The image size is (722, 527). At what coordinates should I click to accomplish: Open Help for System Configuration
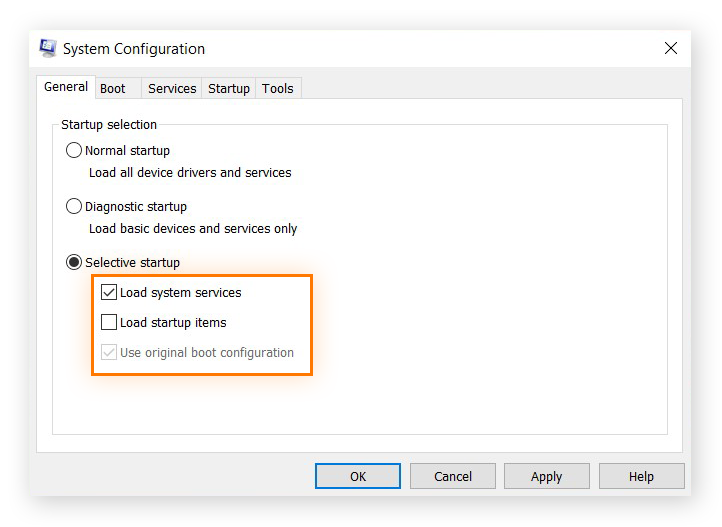641,476
